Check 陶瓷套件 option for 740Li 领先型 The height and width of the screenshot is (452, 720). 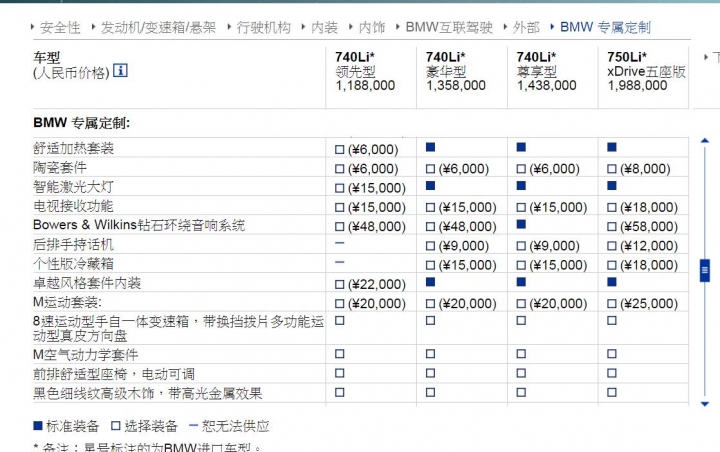(x=340, y=169)
